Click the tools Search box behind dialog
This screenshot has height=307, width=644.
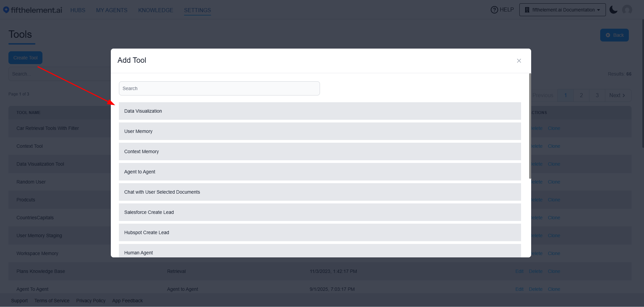(x=60, y=74)
